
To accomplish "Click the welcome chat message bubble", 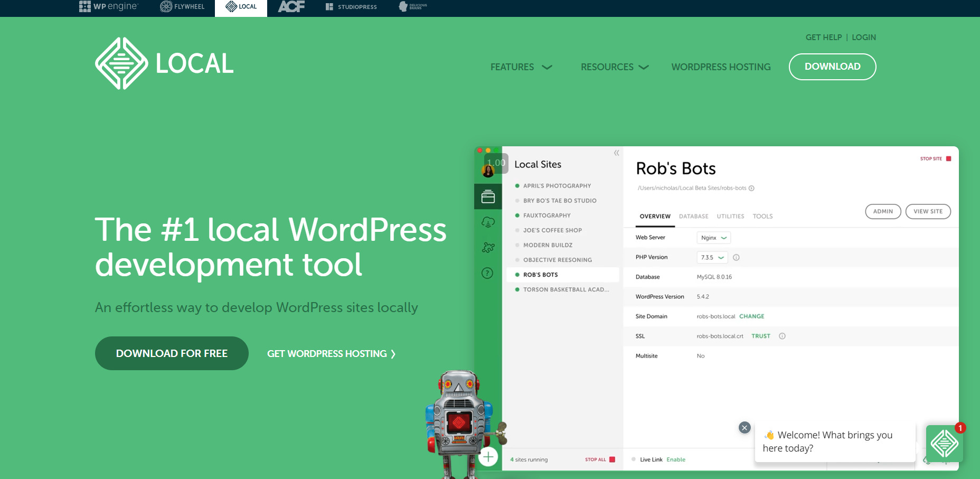I will [835, 442].
